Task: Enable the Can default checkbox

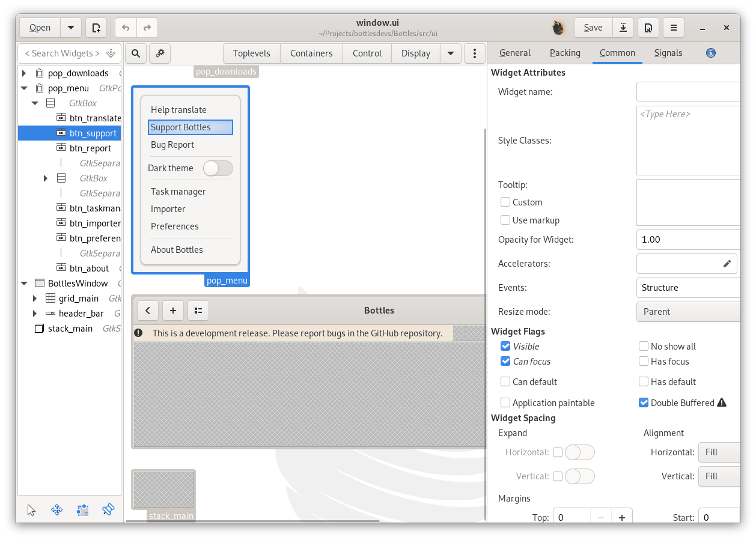Action: coord(505,382)
